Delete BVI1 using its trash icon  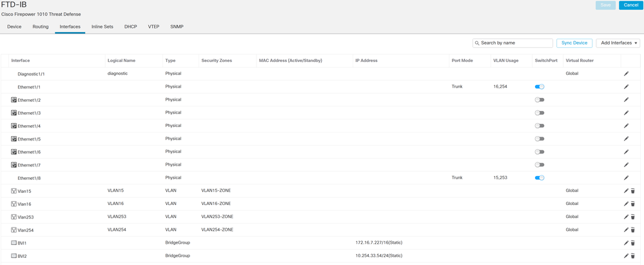[x=633, y=243]
